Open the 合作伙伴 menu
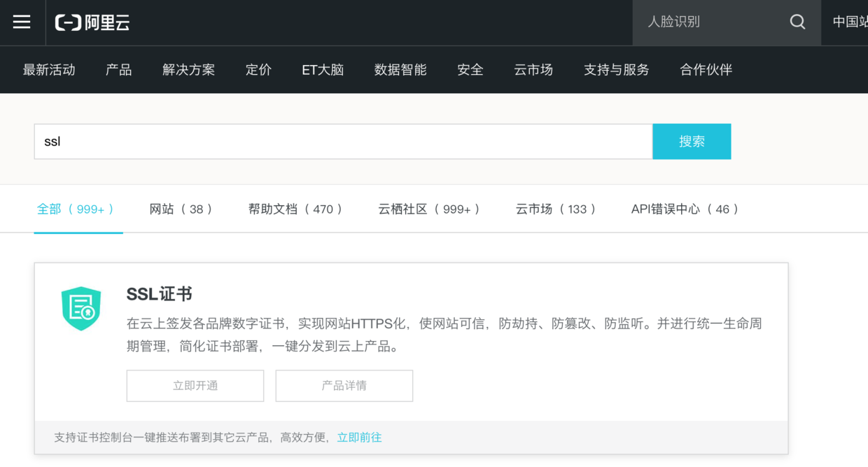The height and width of the screenshot is (467, 868). click(706, 70)
